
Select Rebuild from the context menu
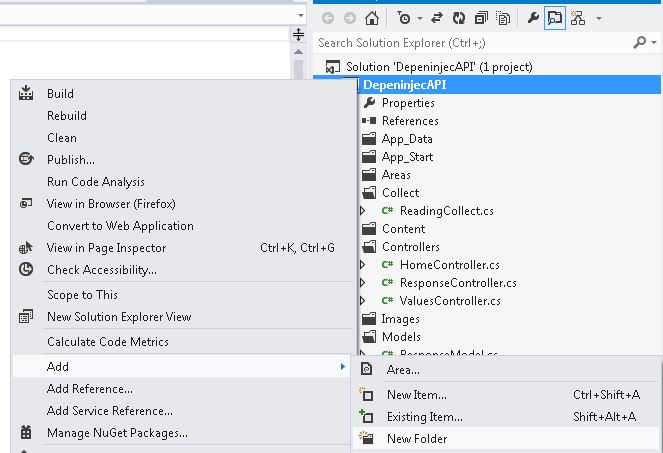click(x=67, y=116)
